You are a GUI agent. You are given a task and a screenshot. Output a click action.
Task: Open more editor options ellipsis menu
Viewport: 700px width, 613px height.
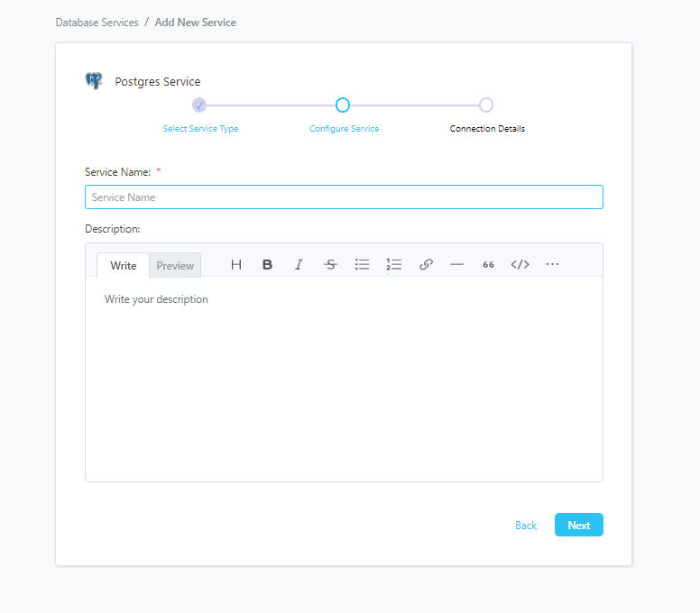(x=552, y=264)
